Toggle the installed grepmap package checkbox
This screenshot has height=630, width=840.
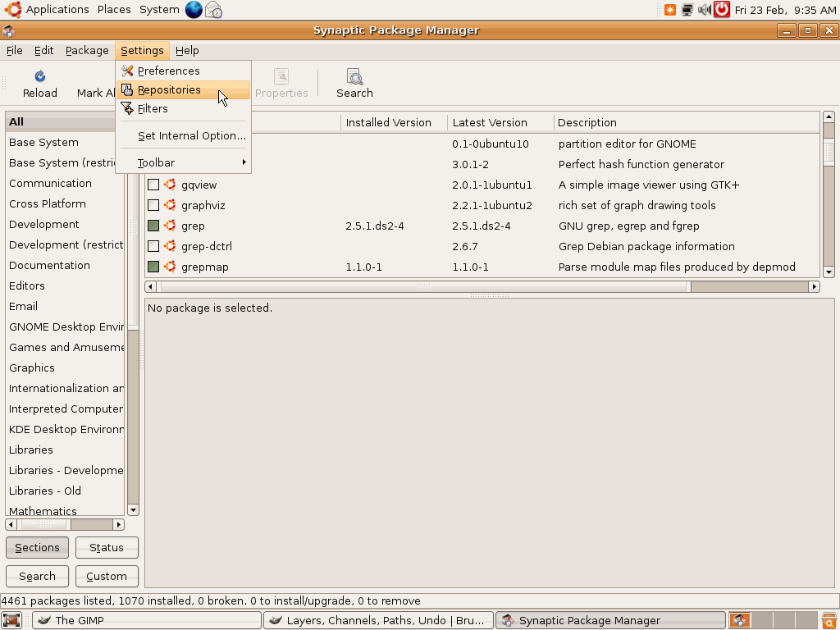pos(153,267)
